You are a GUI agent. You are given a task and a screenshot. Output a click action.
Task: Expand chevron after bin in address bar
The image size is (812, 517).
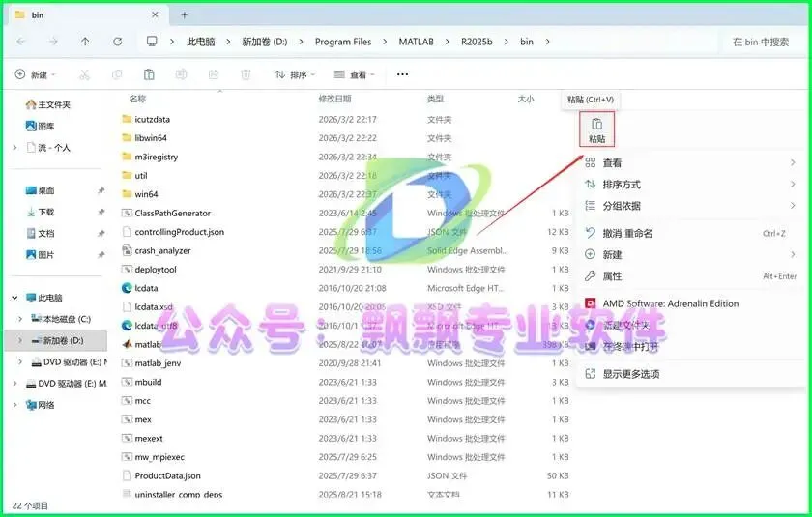[547, 42]
